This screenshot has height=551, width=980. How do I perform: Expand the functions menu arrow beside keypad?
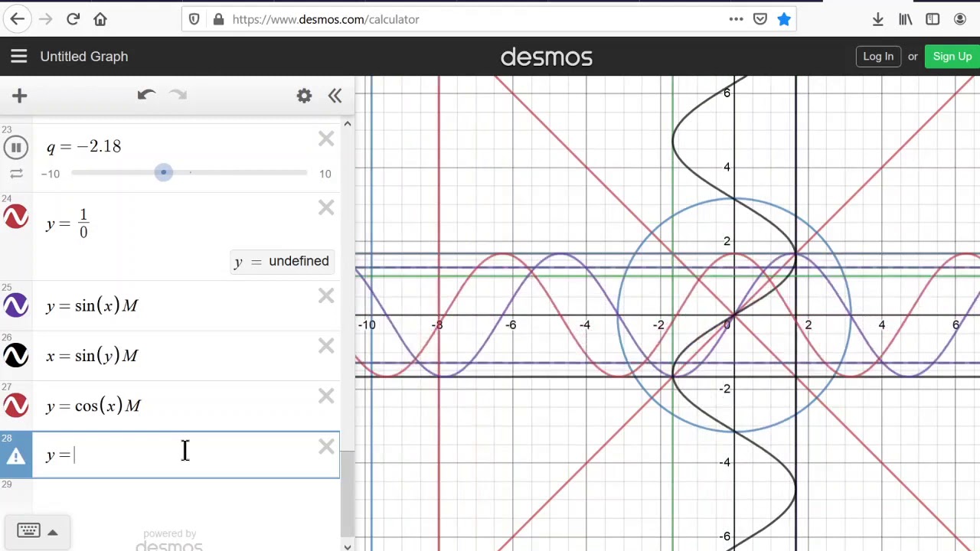click(53, 532)
